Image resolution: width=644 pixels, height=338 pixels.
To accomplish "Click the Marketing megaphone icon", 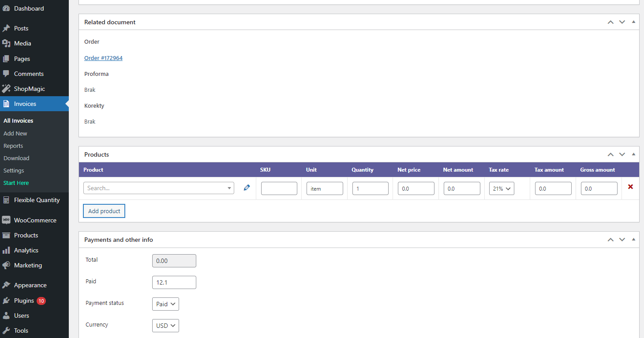I will pos(6,265).
